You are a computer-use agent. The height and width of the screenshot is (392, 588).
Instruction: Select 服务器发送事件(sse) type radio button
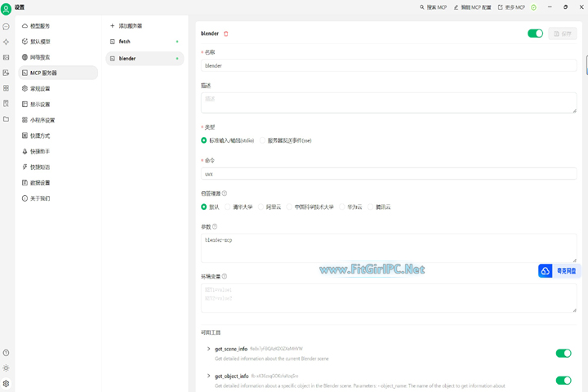point(263,140)
